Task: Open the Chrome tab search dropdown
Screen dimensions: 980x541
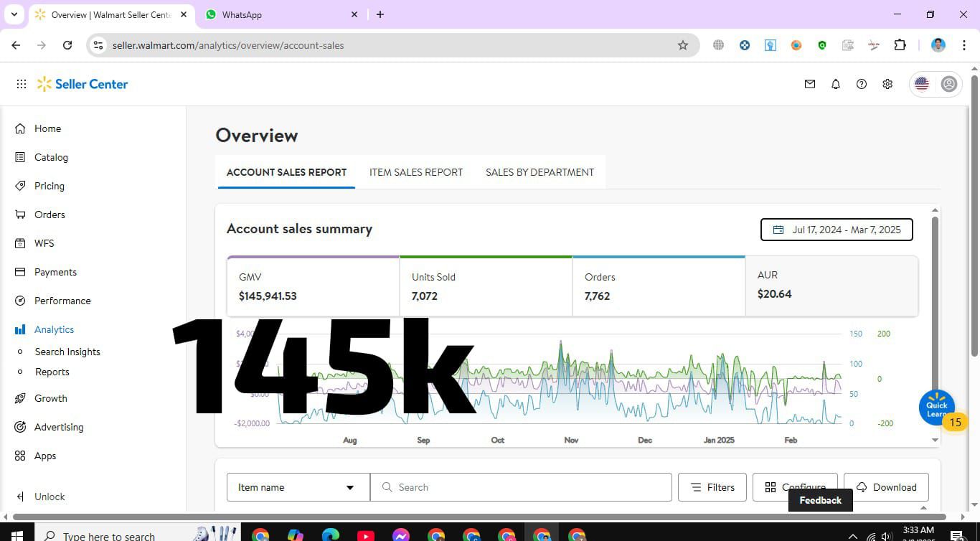Action: [x=14, y=14]
